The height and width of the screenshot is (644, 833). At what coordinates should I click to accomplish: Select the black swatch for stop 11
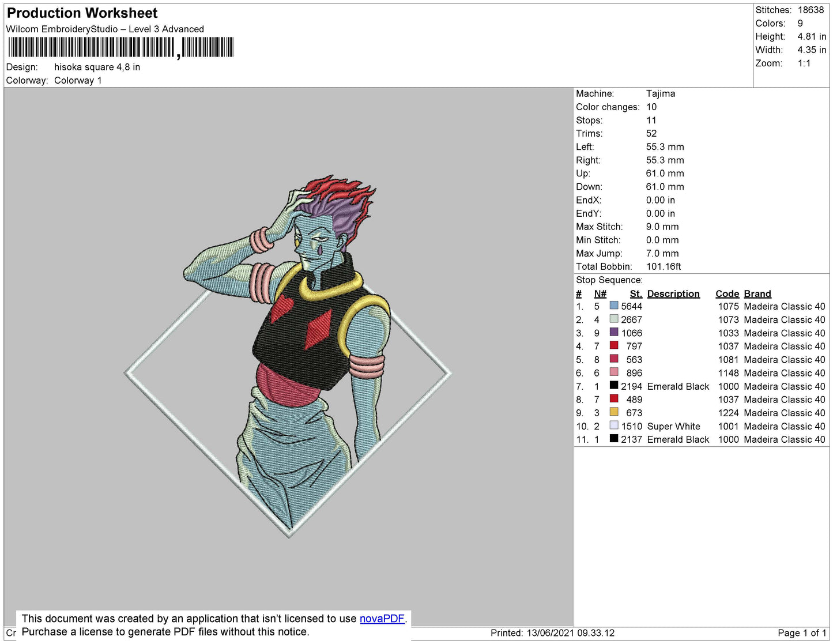pyautogui.click(x=614, y=438)
